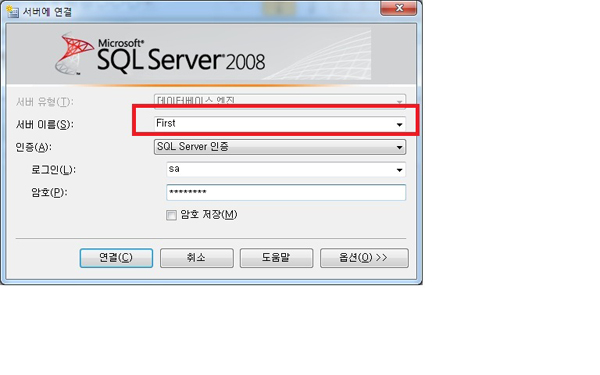Open the disabled server type dropdown
Screen dimensions: 600x375
point(280,101)
